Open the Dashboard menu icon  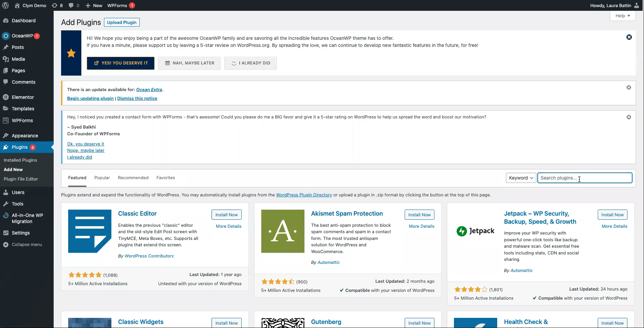[6, 21]
